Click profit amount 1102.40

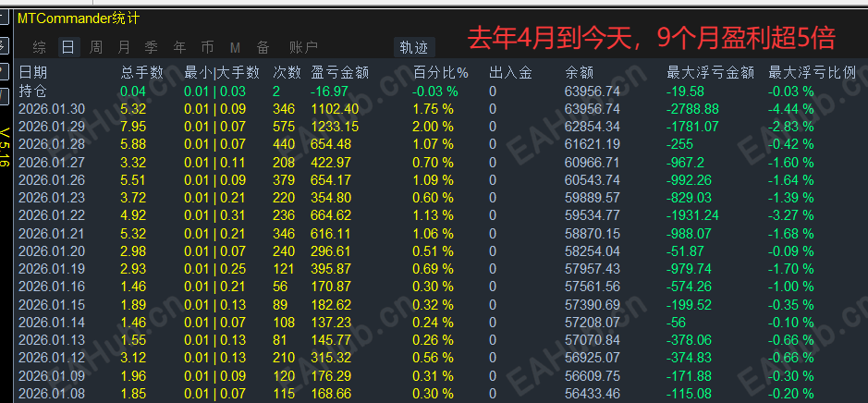coord(335,109)
